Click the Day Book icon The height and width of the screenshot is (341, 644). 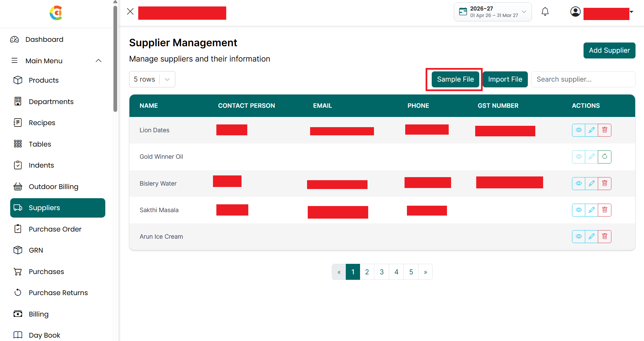pyautogui.click(x=18, y=335)
